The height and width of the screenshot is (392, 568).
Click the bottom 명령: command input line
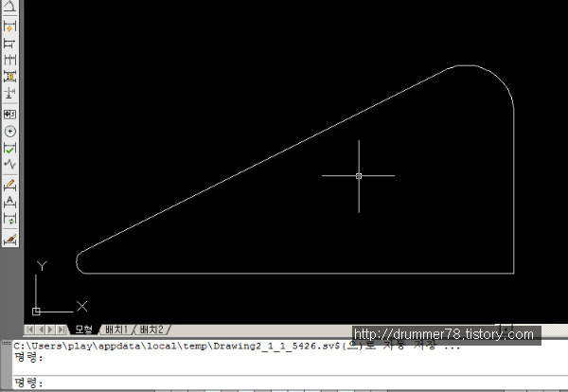[290, 383]
